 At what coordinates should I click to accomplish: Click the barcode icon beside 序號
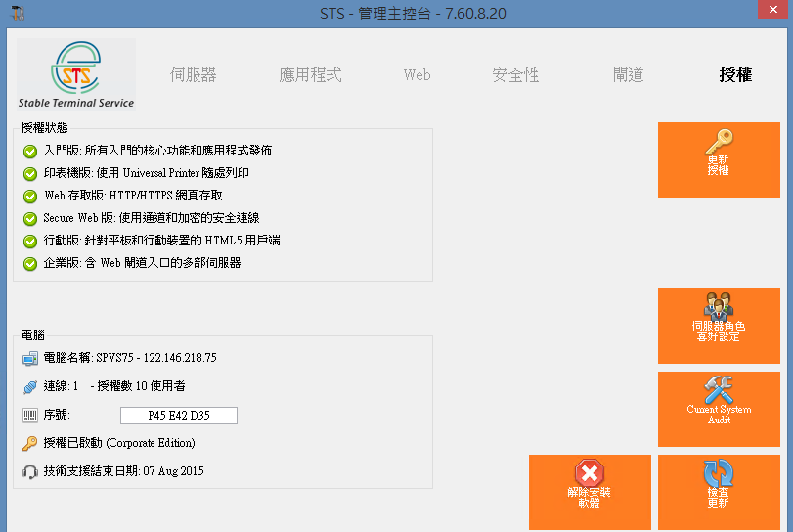point(30,416)
